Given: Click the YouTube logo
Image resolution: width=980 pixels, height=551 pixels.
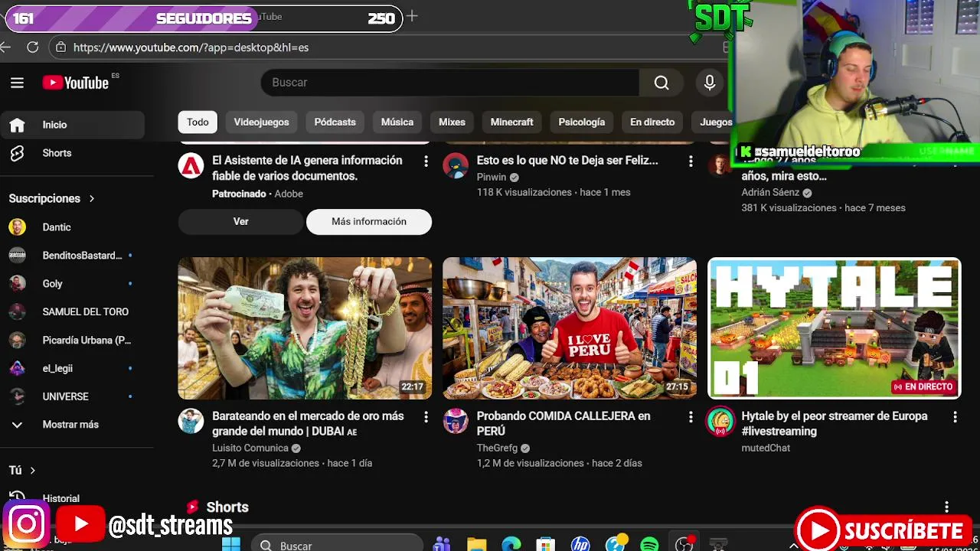Looking at the screenshot, I should pos(76,83).
